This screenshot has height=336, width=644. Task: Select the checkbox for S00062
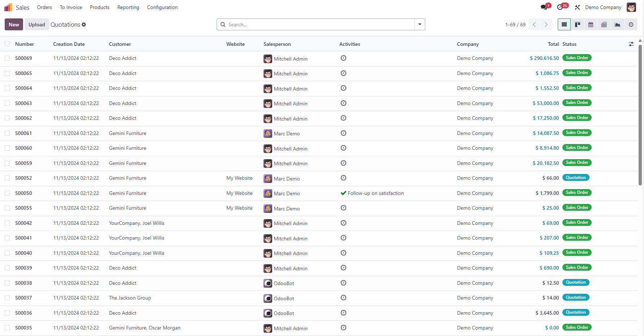click(7, 118)
